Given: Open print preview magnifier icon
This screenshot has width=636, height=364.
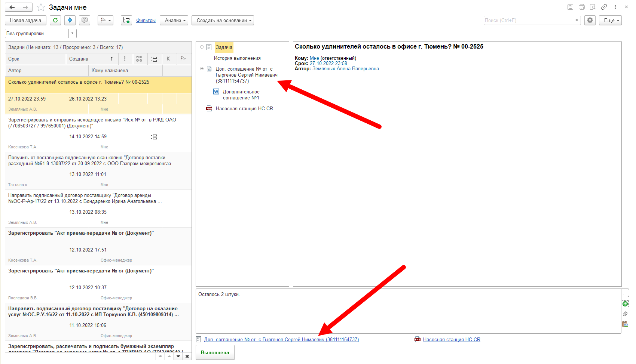Looking at the screenshot, I should [593, 7].
